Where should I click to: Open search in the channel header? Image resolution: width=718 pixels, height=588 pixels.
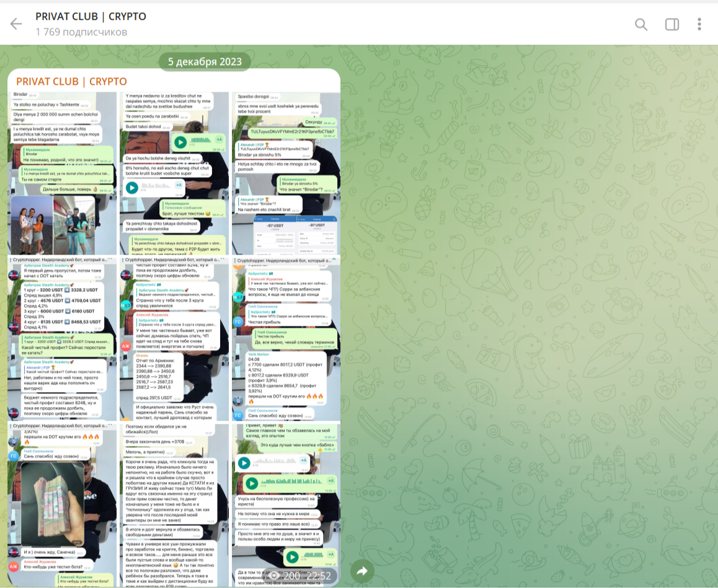[641, 24]
